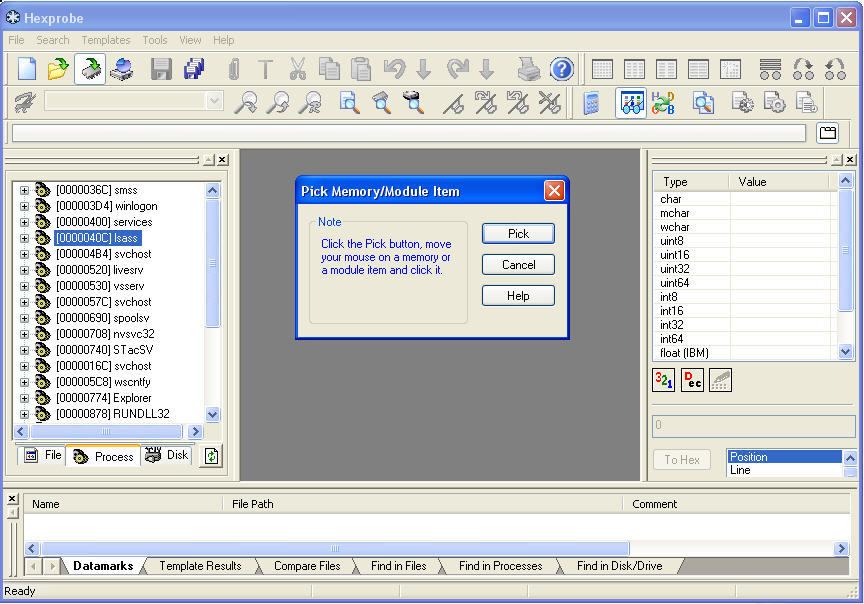Expand the Explorer process node
Screen dimensions: 864x604
(x=24, y=398)
